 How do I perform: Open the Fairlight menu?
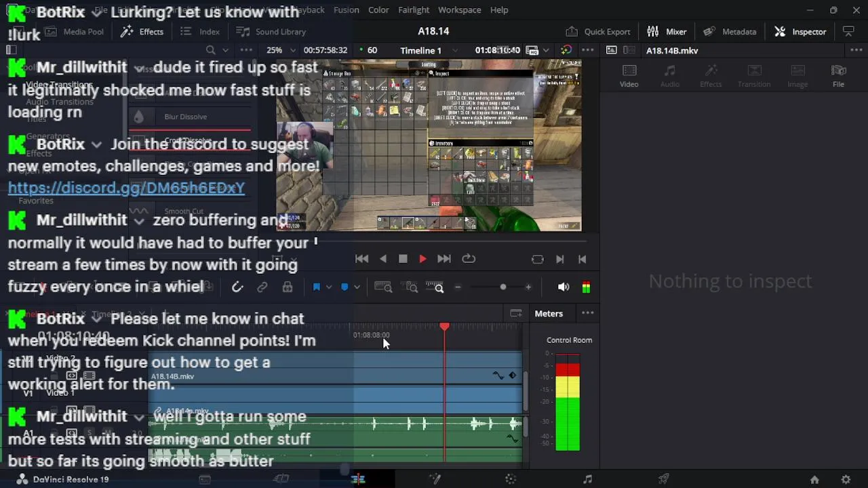(414, 9)
